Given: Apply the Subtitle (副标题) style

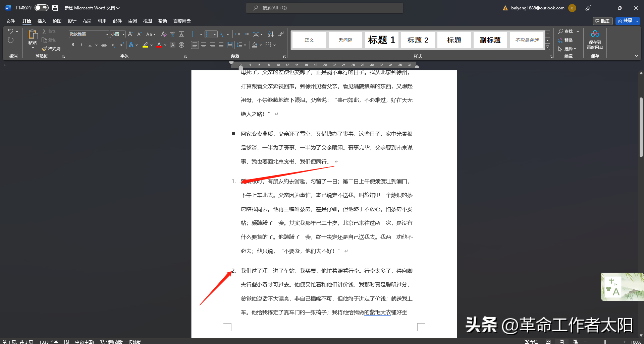Looking at the screenshot, I should coord(490,40).
